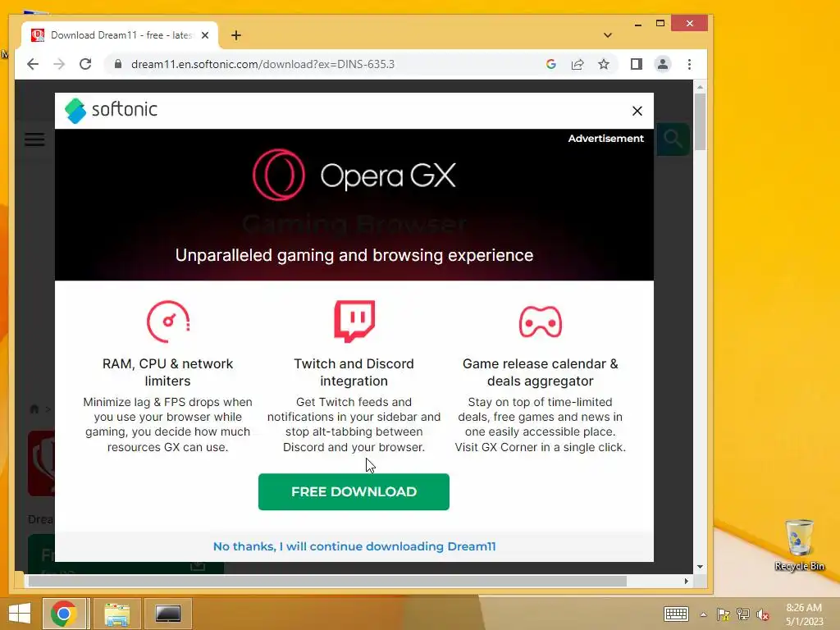Share this page using share icon
Viewport: 840px width, 630px height.
pyautogui.click(x=577, y=64)
